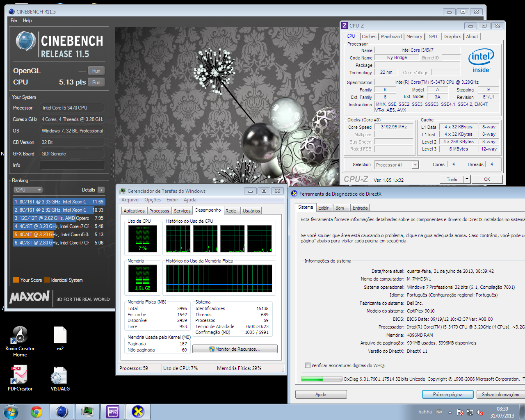The image size is (525, 420).
Task: Launch Google Chrome from taskbar
Action: [x=37, y=412]
